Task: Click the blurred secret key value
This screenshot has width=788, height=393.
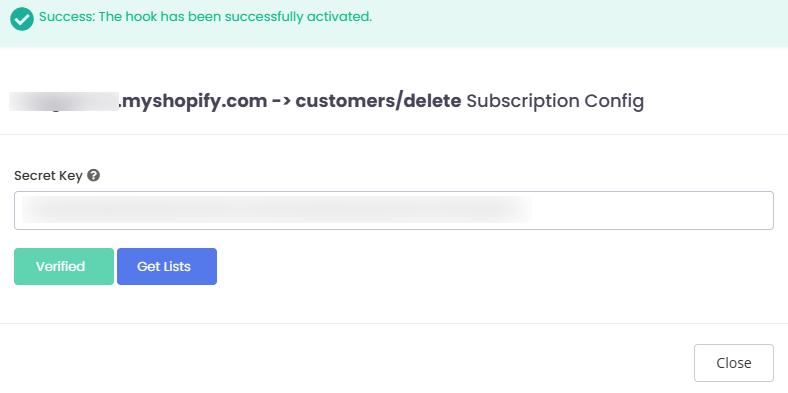Action: 277,210
